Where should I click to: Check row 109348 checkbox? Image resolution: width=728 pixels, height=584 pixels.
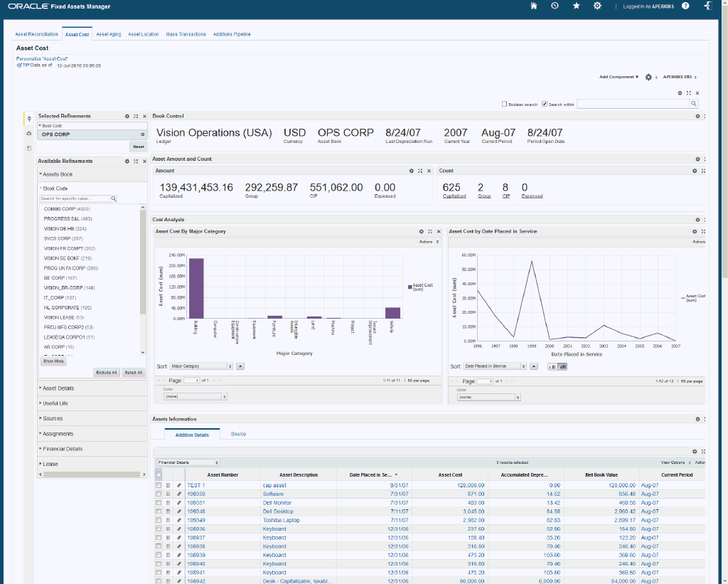(159, 511)
